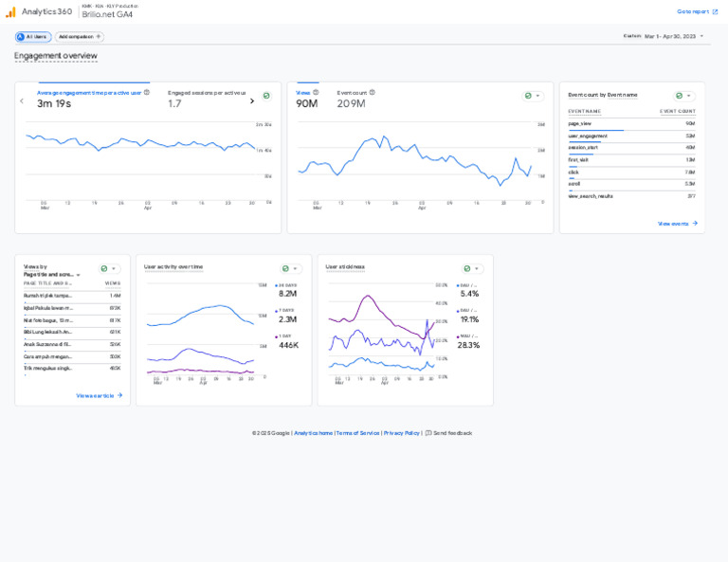Click the Send feedback icon in footer
Image resolution: width=728 pixels, height=562 pixels.
point(428,433)
